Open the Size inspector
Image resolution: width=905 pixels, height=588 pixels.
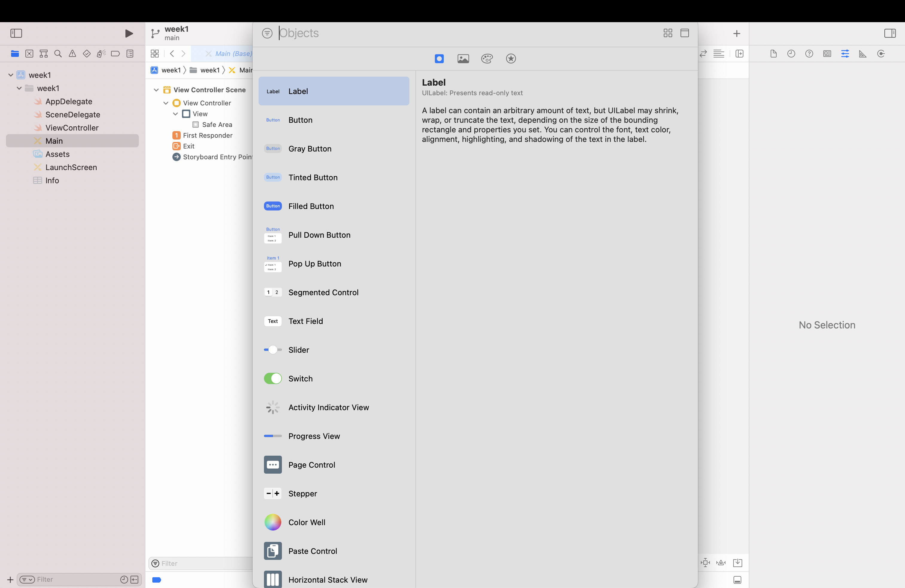click(863, 54)
